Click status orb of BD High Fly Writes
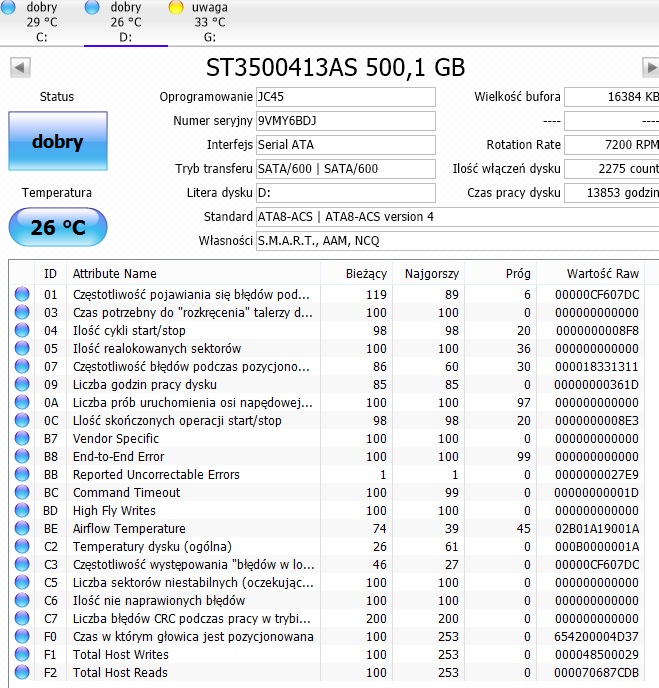The height and width of the screenshot is (688, 659). pos(22,510)
